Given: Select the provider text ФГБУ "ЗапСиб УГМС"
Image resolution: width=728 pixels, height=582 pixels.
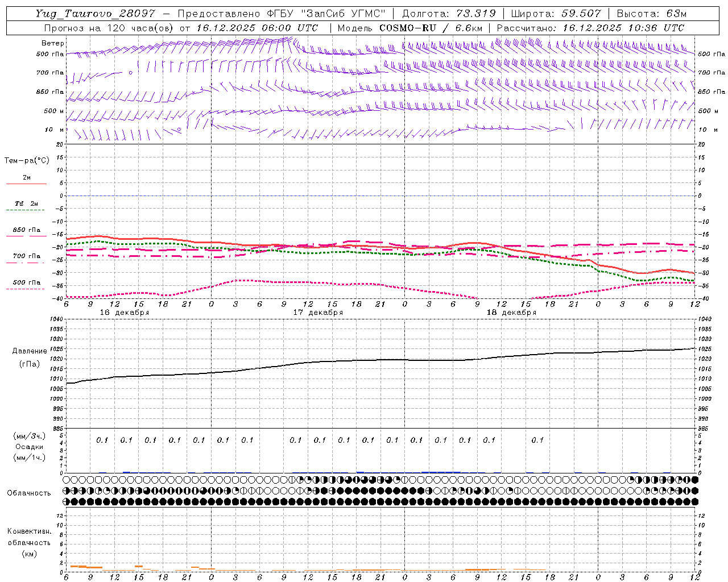Looking at the screenshot, I should pos(326,14).
